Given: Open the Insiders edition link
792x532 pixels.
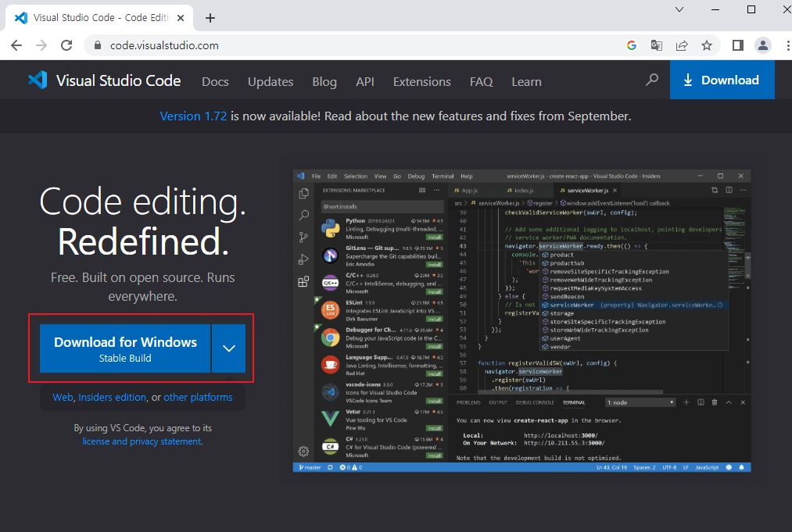Looking at the screenshot, I should pyautogui.click(x=112, y=397).
